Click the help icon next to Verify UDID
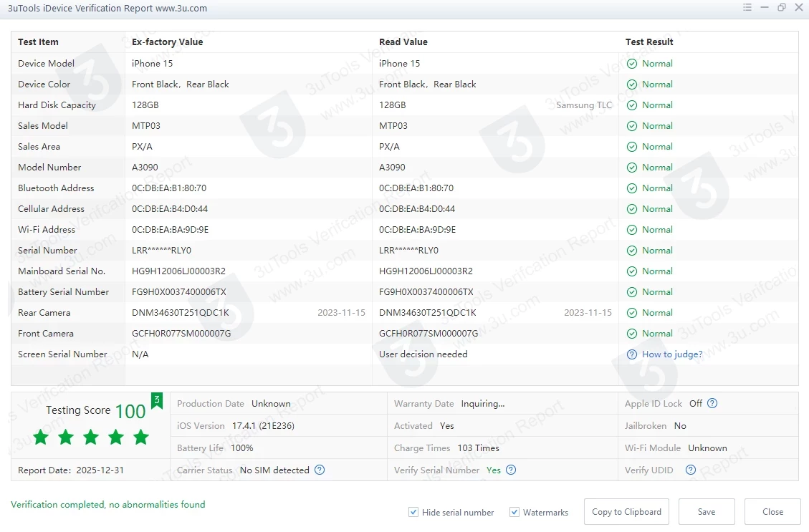809x532 pixels. point(691,470)
